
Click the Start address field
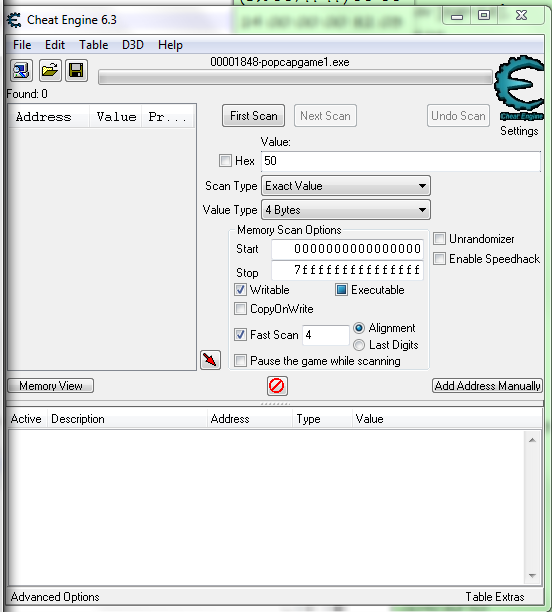pyautogui.click(x=347, y=249)
